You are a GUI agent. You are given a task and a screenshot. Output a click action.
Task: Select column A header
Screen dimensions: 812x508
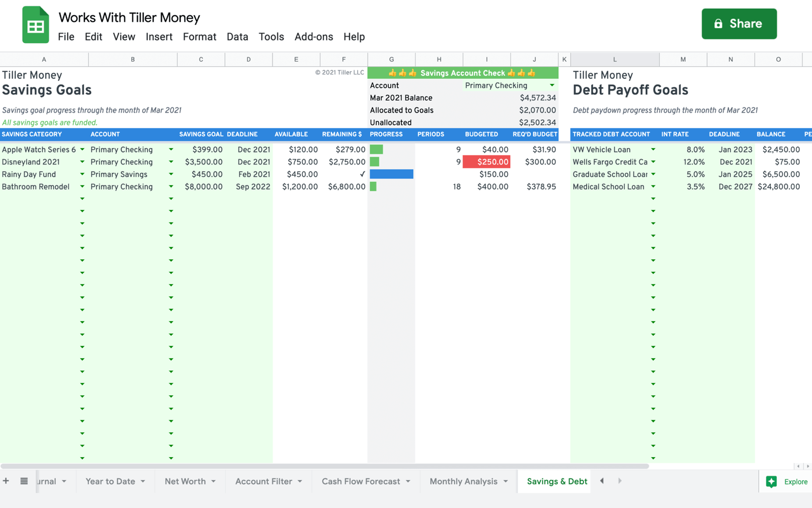(x=44, y=59)
